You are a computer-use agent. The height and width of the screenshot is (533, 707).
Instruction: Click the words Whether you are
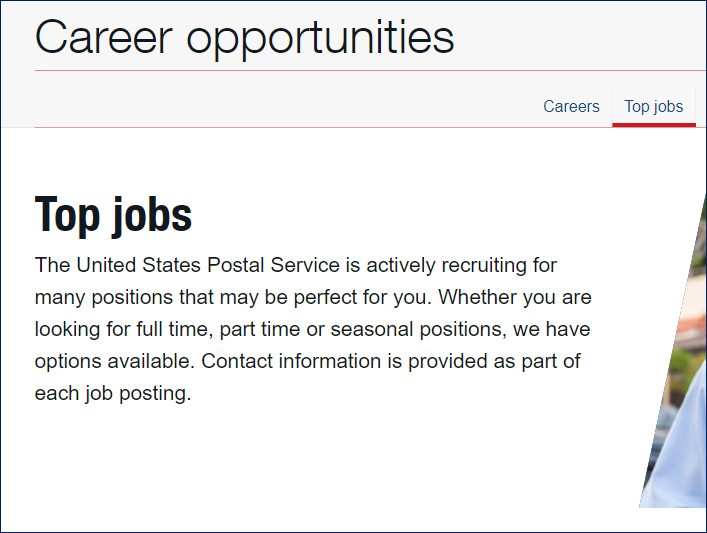(x=515, y=298)
